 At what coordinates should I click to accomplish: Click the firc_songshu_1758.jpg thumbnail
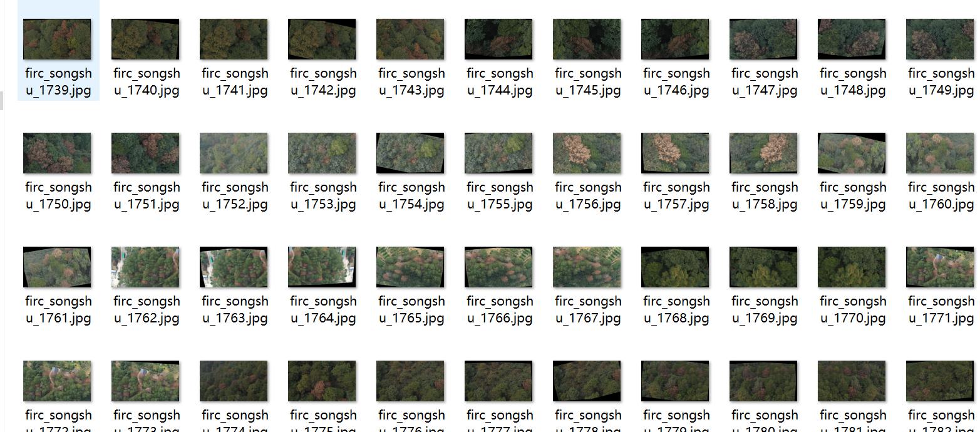(x=763, y=153)
